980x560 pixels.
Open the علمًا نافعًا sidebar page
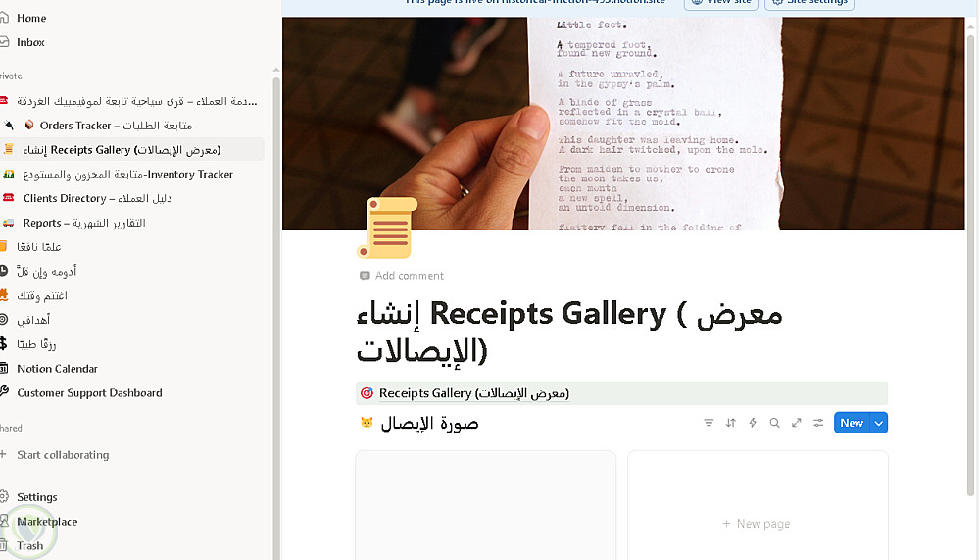(39, 247)
